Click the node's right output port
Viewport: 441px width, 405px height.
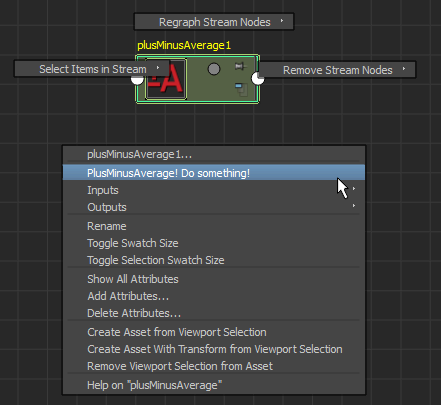pos(258,79)
